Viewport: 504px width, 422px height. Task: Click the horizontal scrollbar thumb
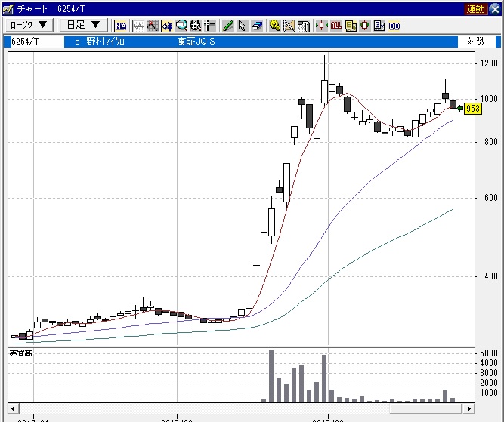[425, 408]
